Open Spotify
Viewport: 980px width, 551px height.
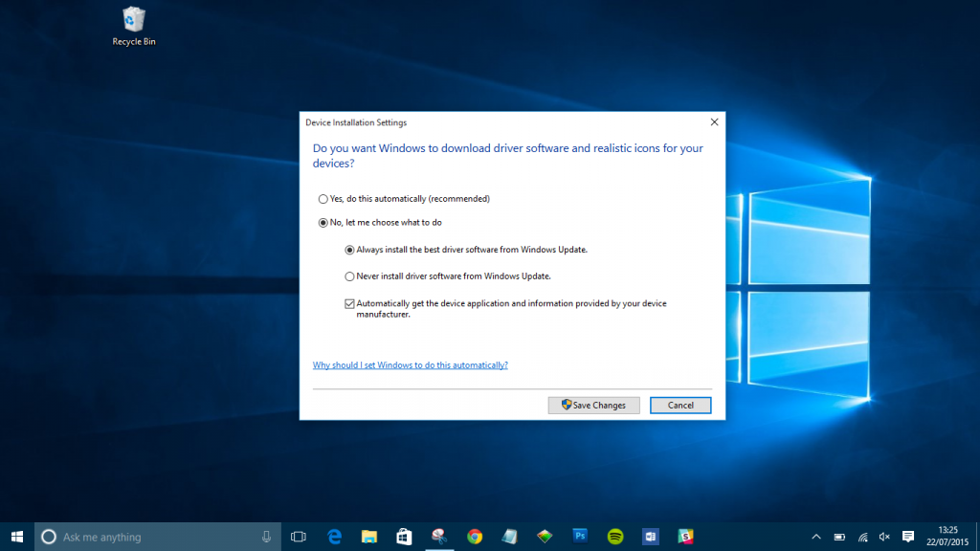[615, 536]
